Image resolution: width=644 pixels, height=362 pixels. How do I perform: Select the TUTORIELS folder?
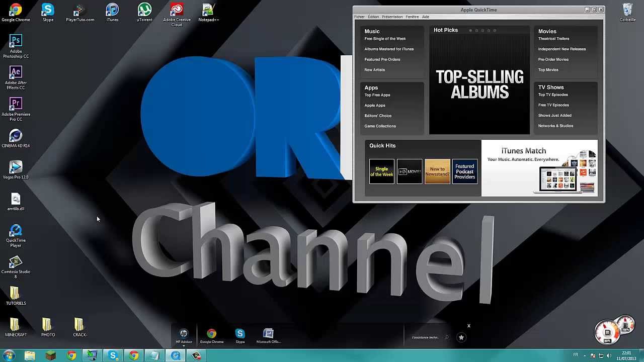point(16,296)
